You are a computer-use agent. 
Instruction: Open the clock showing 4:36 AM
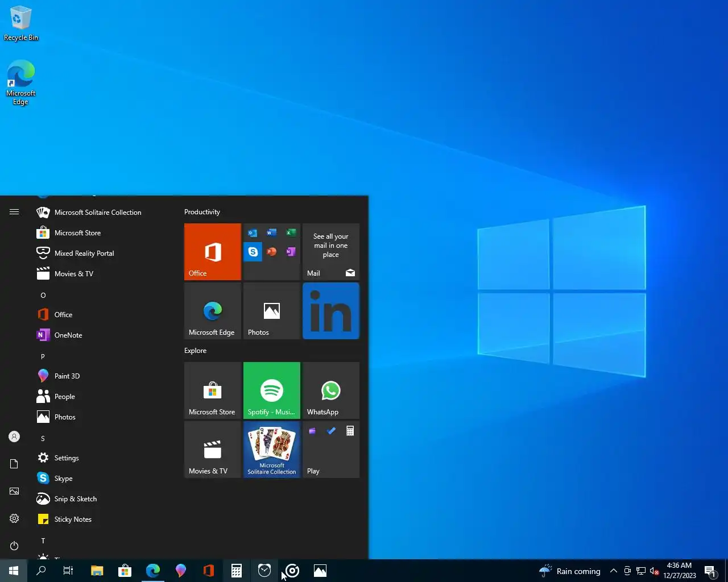[x=680, y=571]
